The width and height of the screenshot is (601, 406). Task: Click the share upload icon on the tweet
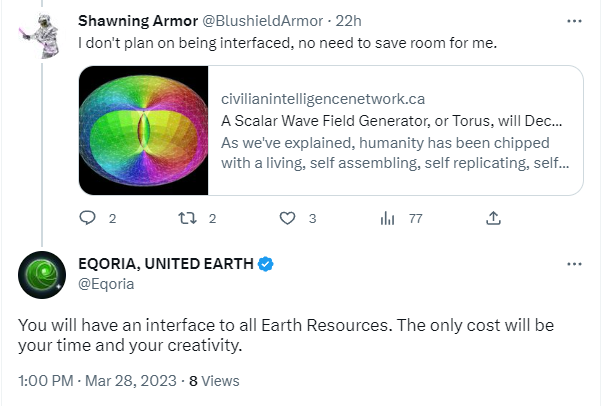point(493,218)
